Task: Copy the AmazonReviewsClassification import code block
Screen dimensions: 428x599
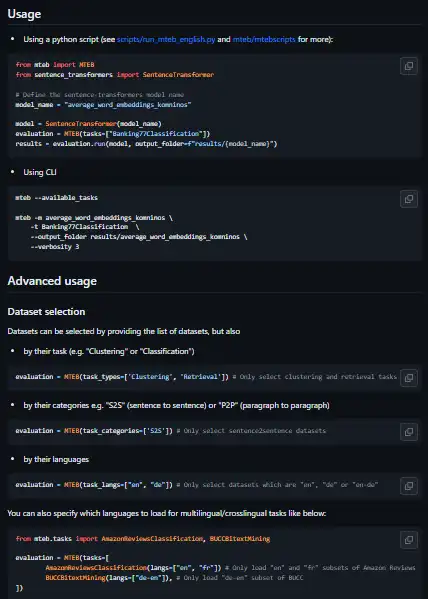Action: (409, 540)
